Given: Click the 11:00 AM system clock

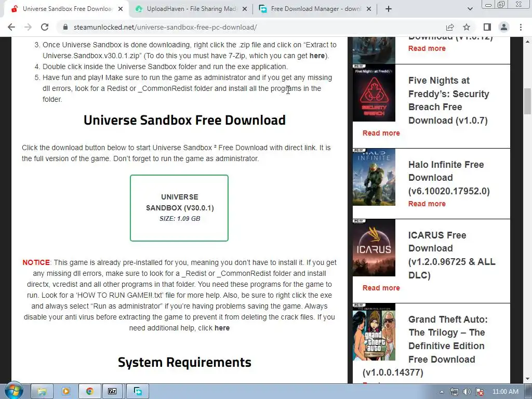Looking at the screenshot, I should (x=505, y=392).
